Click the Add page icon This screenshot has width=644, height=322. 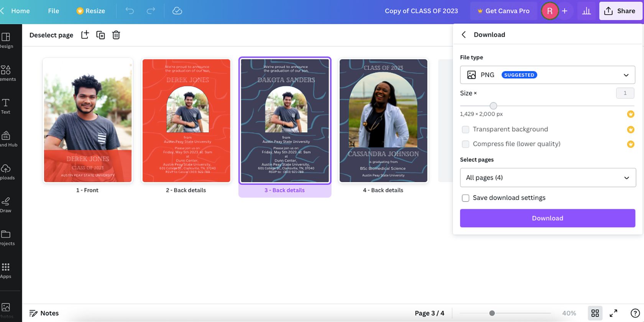point(85,35)
